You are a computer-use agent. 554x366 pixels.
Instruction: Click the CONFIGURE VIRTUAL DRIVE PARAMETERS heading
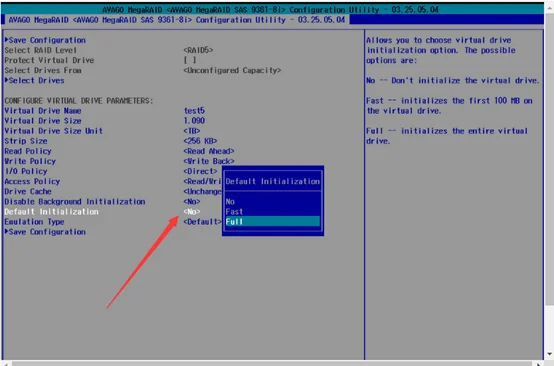coord(79,101)
